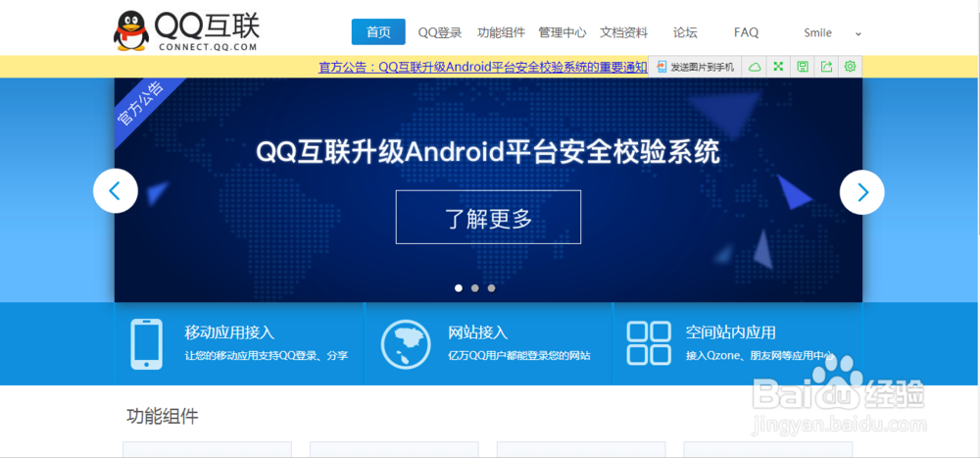Click the green fullscreen expand icon
The width and height of the screenshot is (980, 458).
coord(778,67)
